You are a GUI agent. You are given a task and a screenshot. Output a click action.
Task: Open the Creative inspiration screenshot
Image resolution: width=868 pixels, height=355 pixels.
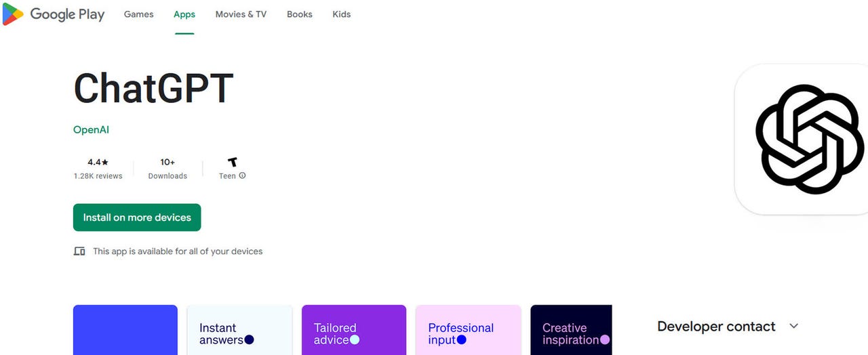coord(571,330)
